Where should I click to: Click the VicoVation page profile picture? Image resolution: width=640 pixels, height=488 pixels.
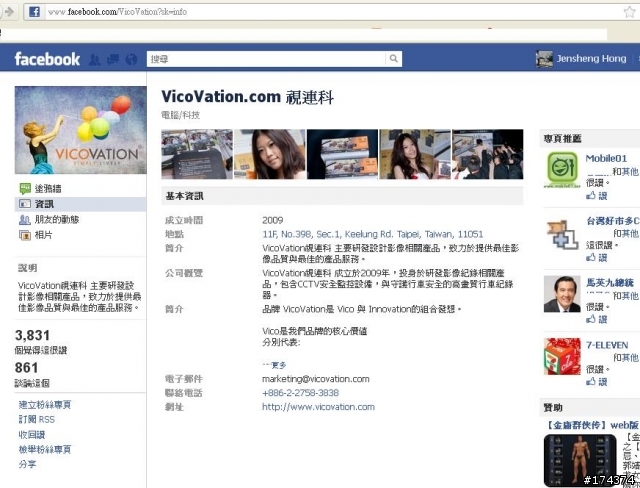point(80,130)
